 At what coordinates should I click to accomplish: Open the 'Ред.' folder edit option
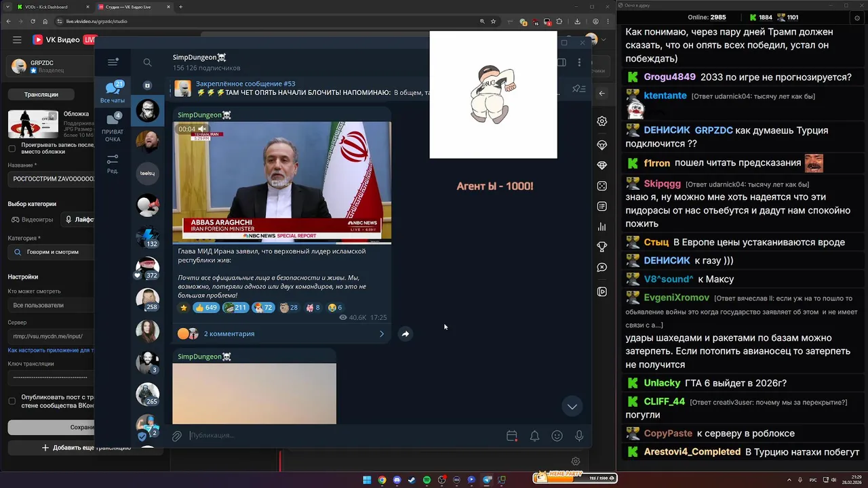[113, 163]
